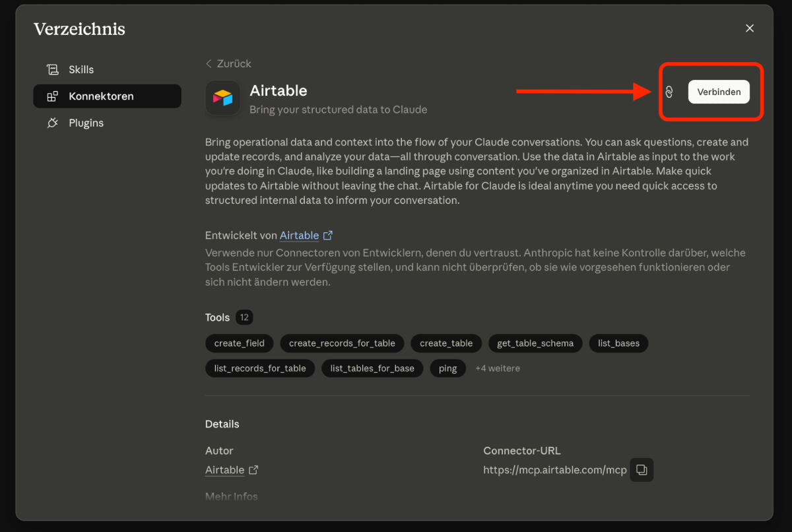Select the create_records_for_table tool chip
The height and width of the screenshot is (532, 792).
342,343
